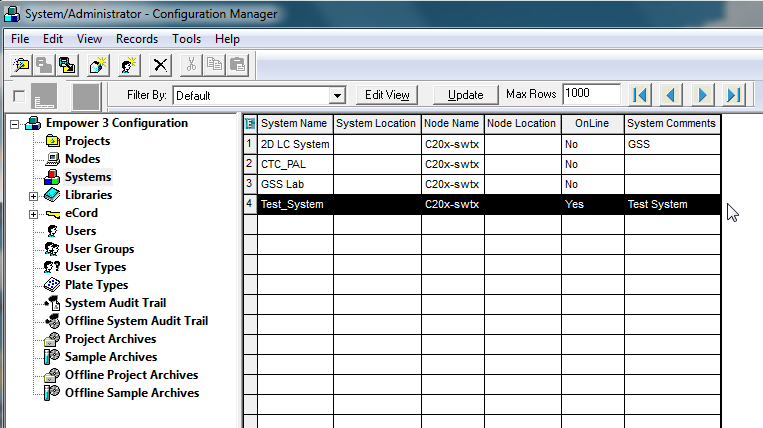Open the View menu
The image size is (763, 428).
click(90, 39)
